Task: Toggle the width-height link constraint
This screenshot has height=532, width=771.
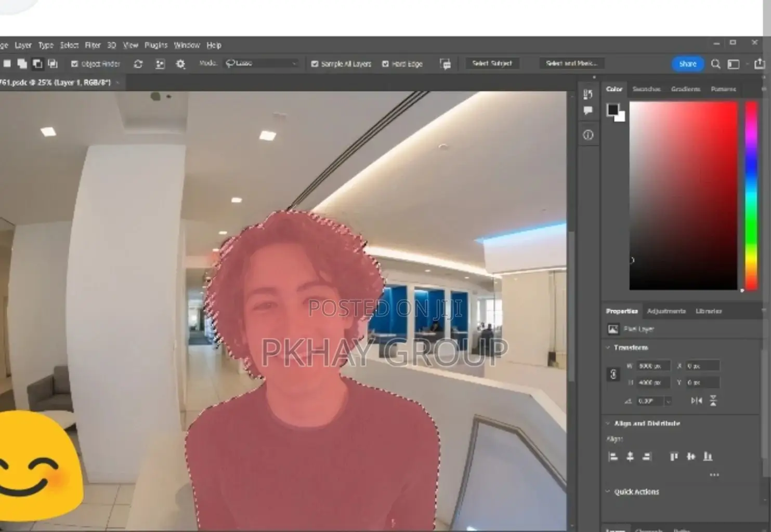Action: click(x=613, y=374)
